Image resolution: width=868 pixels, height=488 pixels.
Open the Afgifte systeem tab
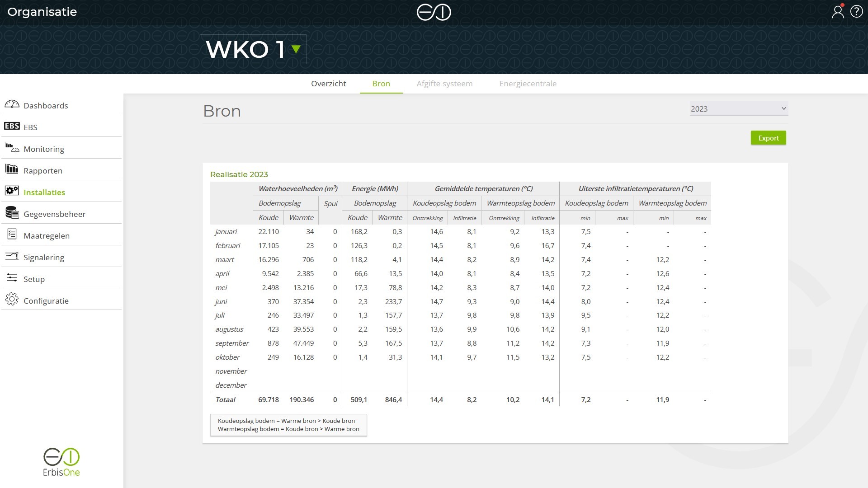[x=444, y=84]
